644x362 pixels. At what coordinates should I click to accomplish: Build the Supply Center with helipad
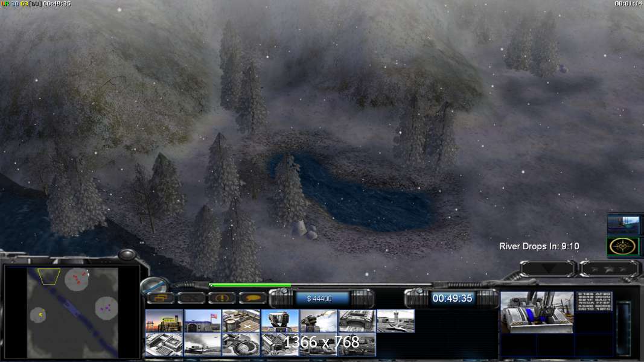coord(241,321)
